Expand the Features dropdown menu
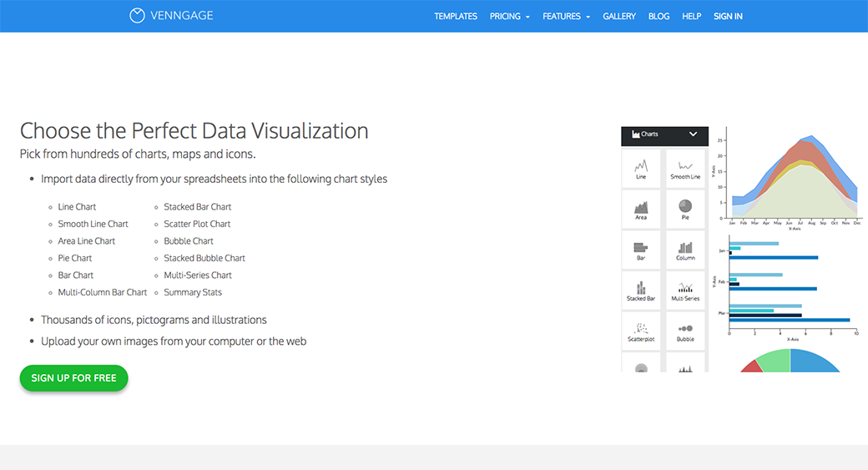Viewport: 868px width, 470px height. click(x=566, y=17)
